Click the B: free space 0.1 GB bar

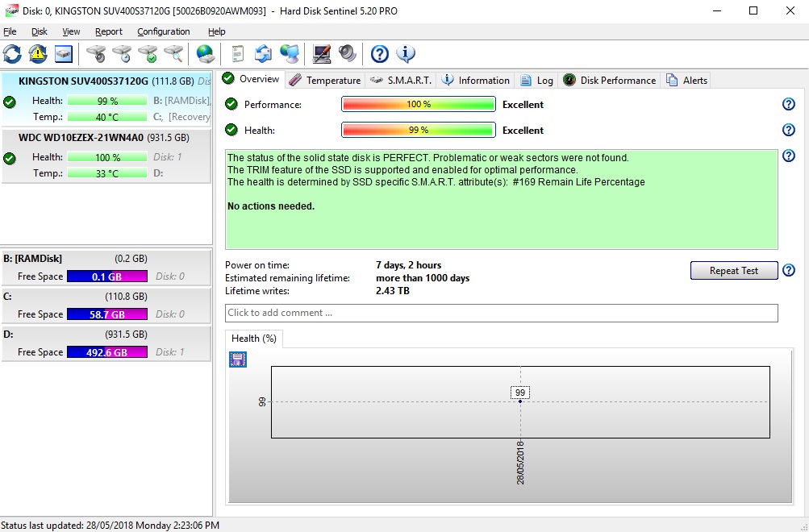point(107,276)
